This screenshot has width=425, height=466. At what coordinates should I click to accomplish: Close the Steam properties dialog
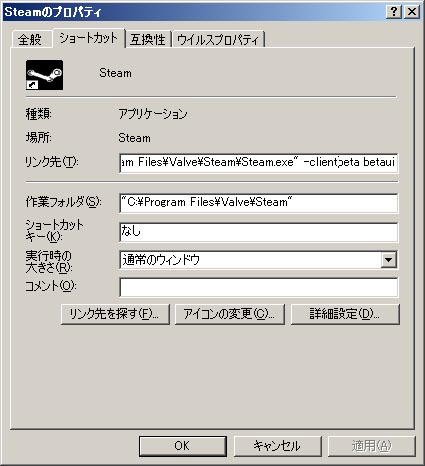coord(412,12)
